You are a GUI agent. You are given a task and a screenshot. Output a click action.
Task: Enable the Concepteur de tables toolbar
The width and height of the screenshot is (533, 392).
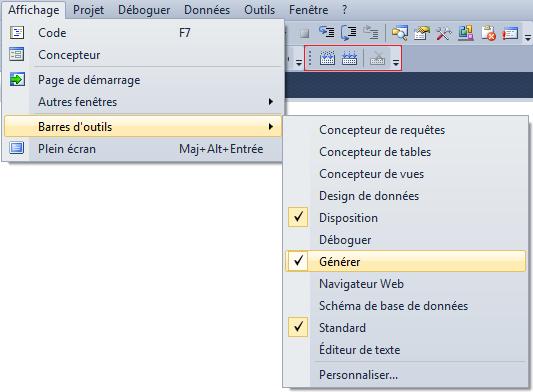point(405,152)
